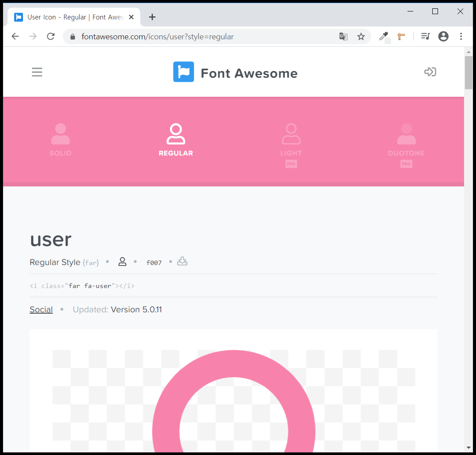Click the Regular Style label
Image resolution: width=476 pixels, height=455 pixels.
coord(55,262)
